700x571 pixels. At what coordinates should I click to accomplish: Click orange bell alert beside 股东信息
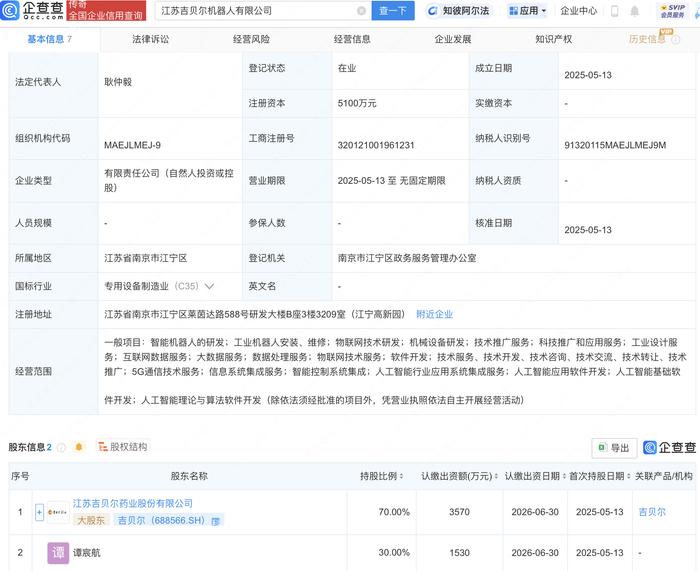click(79, 447)
